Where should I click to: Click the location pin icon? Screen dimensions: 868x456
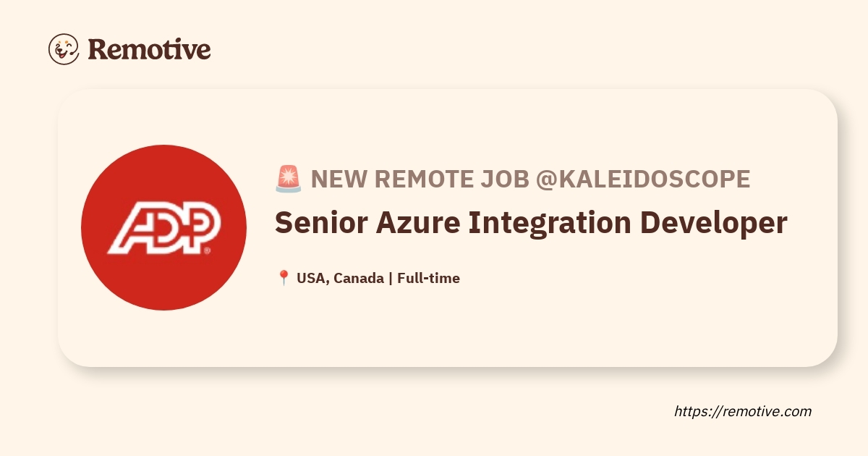[284, 278]
